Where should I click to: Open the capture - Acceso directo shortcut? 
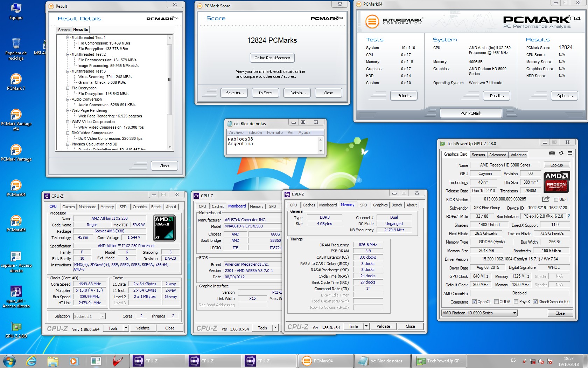point(16,262)
